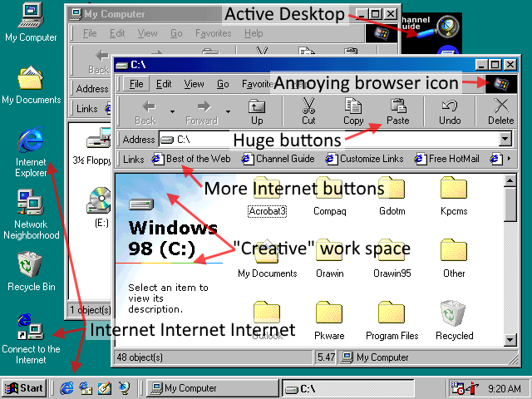Image resolution: width=532 pixels, height=399 pixels.
Task: Launch Internet Explorer from the desktop
Action: pos(31,152)
